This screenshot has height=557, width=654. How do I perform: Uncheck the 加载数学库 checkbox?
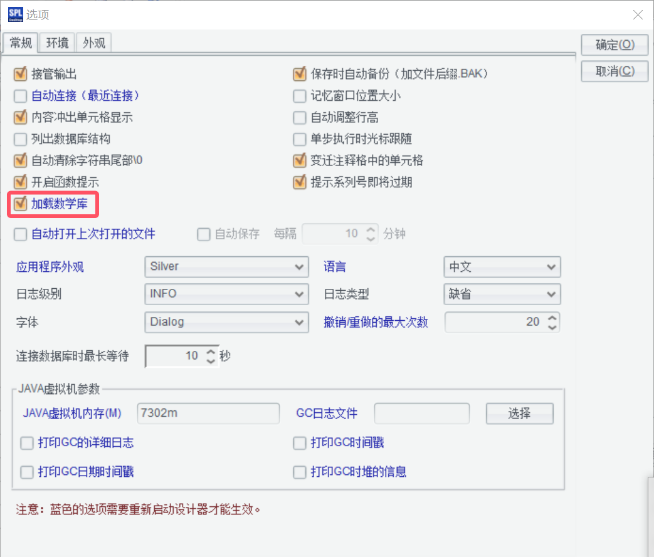point(20,204)
